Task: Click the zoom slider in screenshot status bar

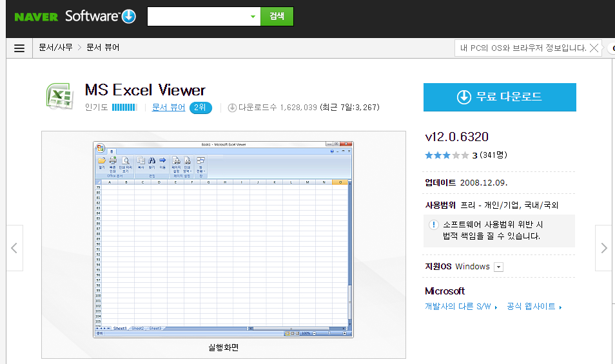Action: (329, 334)
